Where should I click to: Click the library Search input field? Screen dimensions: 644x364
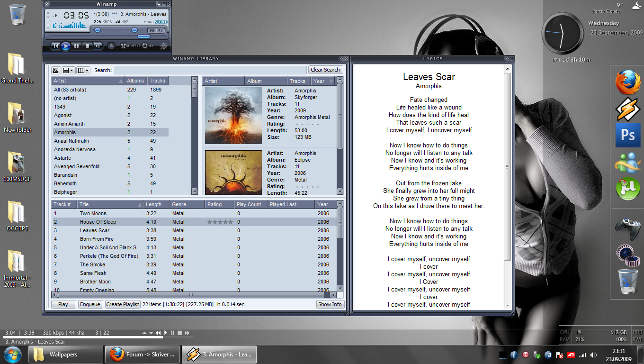[210, 70]
